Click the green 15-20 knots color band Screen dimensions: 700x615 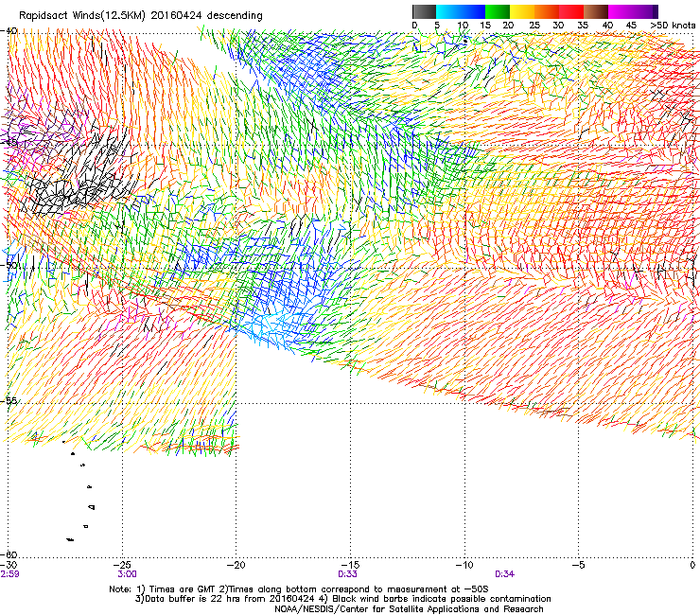(498, 11)
